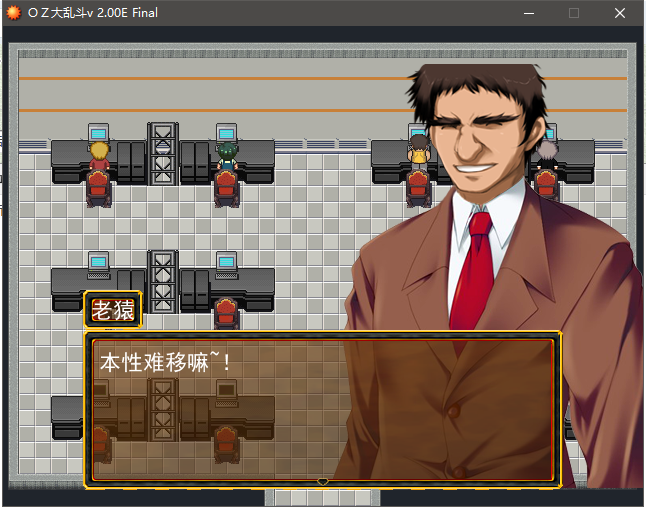The height and width of the screenshot is (509, 646).
Task: Click the orange sun app icon in title bar
Action: coord(14,13)
